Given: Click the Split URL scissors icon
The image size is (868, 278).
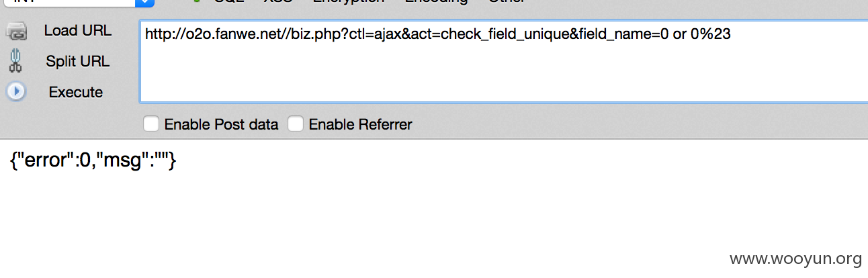Looking at the screenshot, I should [x=16, y=61].
